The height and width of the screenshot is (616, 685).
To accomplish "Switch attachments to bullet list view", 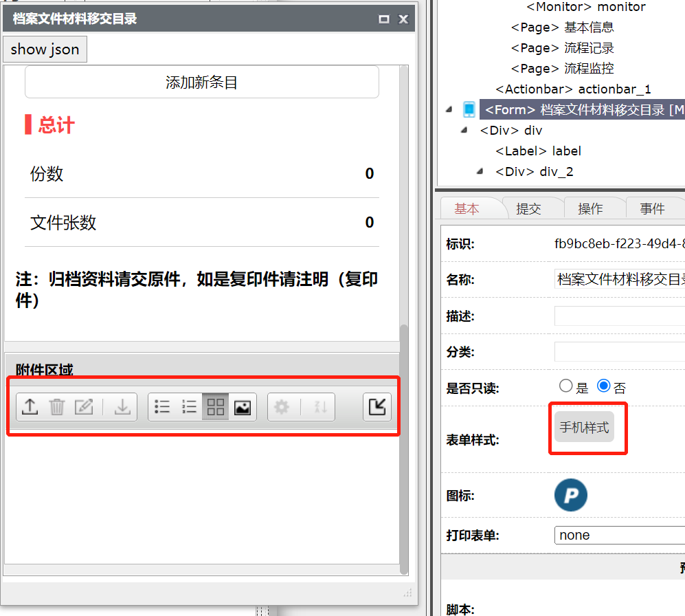I will click(162, 407).
